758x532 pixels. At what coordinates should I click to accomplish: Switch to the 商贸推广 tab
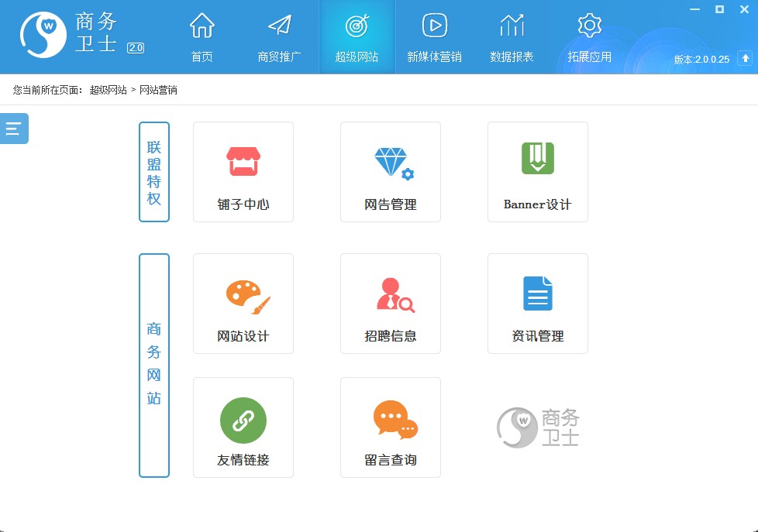pos(279,37)
